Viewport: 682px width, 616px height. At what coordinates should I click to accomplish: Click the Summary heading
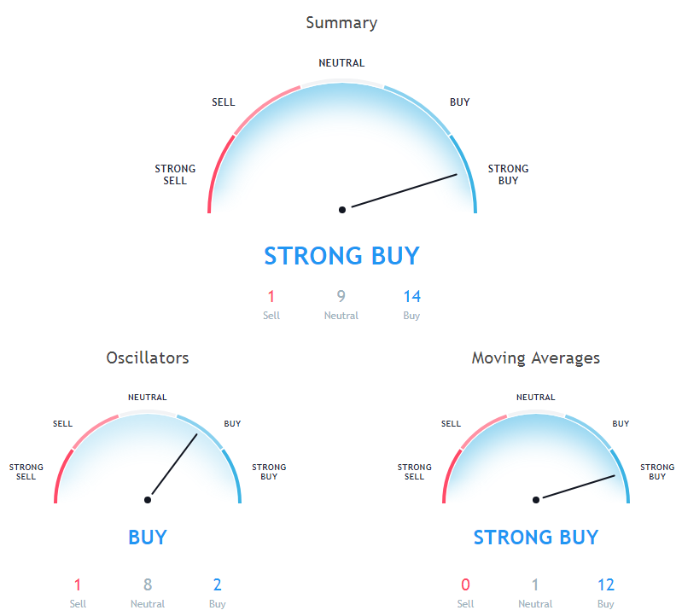[341, 23]
